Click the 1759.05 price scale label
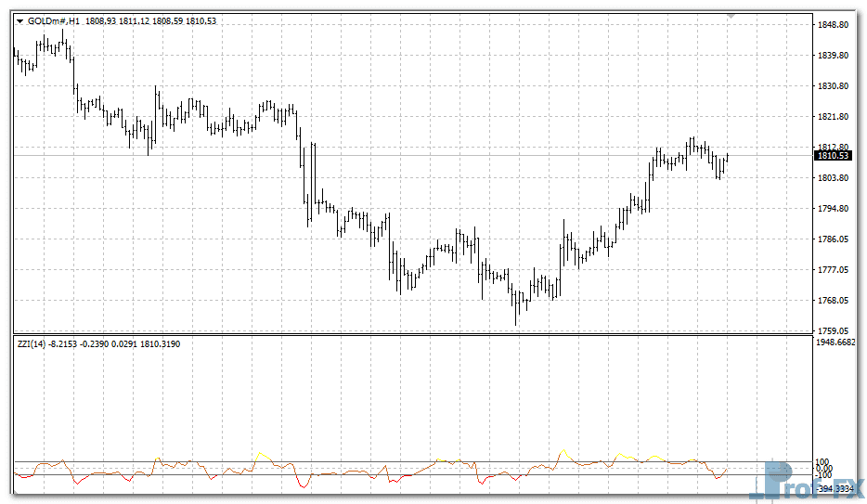Viewport: 867px width, 504px height. click(833, 330)
